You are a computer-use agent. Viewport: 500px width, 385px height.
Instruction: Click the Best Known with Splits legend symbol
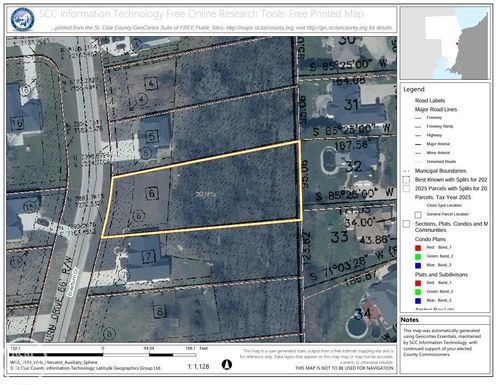(406, 180)
